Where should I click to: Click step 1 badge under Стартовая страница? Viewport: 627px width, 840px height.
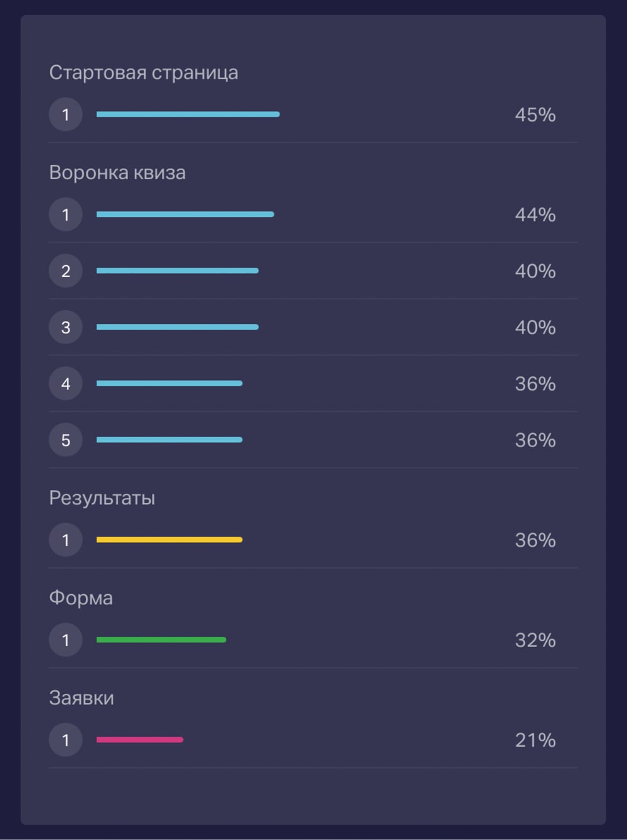66,114
